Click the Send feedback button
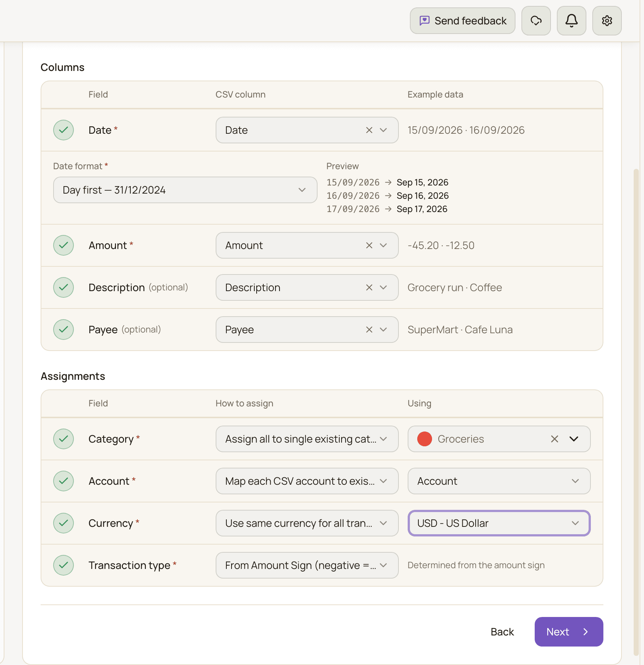This screenshot has height=665, width=644. click(462, 21)
